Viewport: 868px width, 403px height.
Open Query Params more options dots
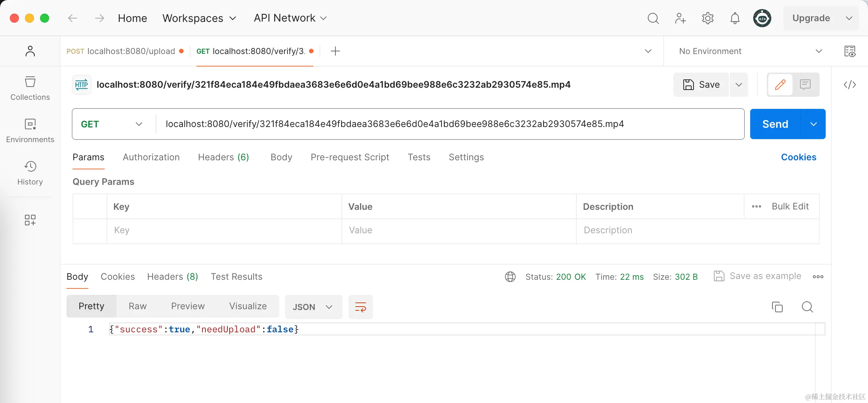coord(757,206)
